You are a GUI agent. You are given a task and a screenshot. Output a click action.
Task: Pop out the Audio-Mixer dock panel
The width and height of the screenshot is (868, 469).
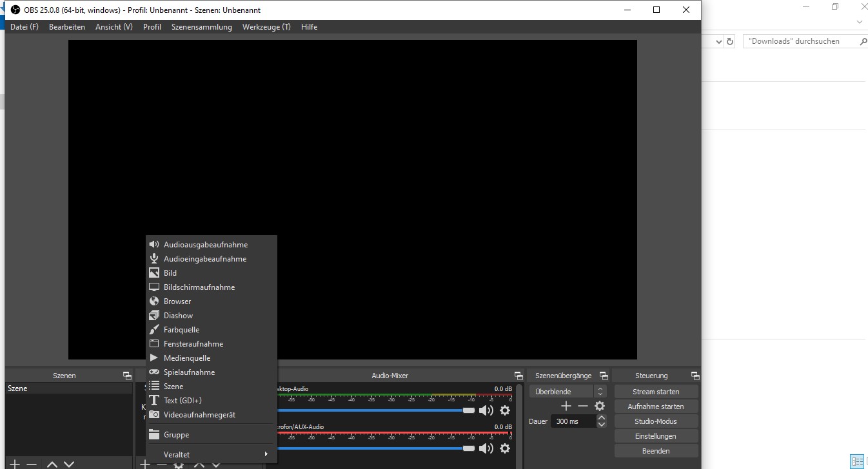(518, 376)
